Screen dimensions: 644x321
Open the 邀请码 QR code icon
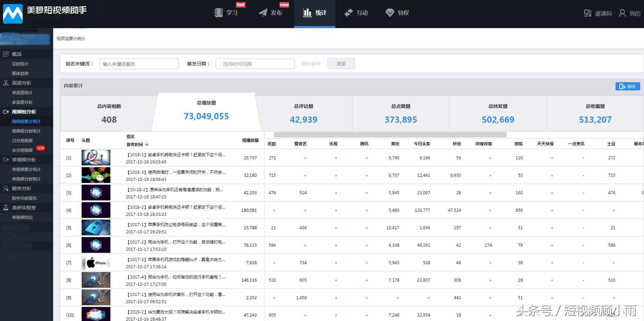coord(587,13)
